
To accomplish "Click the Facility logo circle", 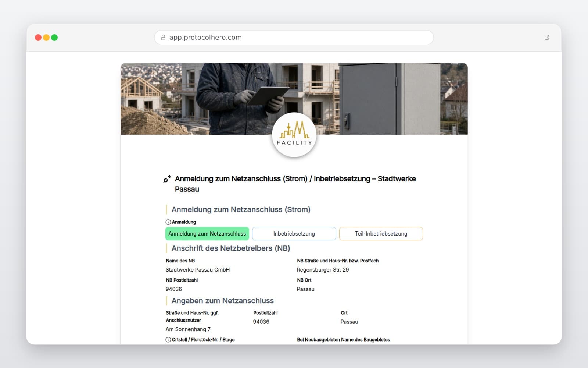I will tap(294, 135).
